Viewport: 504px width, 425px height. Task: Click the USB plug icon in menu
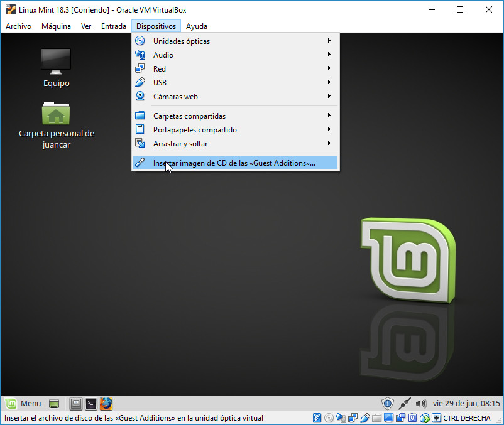pos(140,82)
